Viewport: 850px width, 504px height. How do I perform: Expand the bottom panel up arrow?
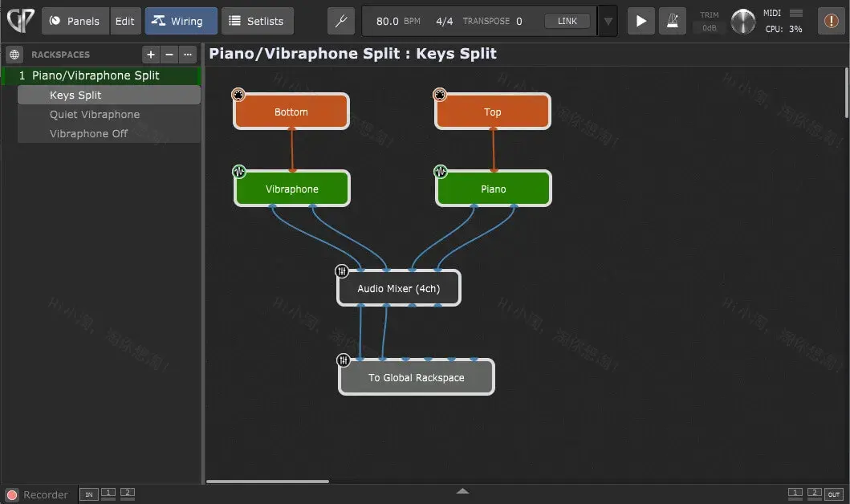pyautogui.click(x=462, y=491)
